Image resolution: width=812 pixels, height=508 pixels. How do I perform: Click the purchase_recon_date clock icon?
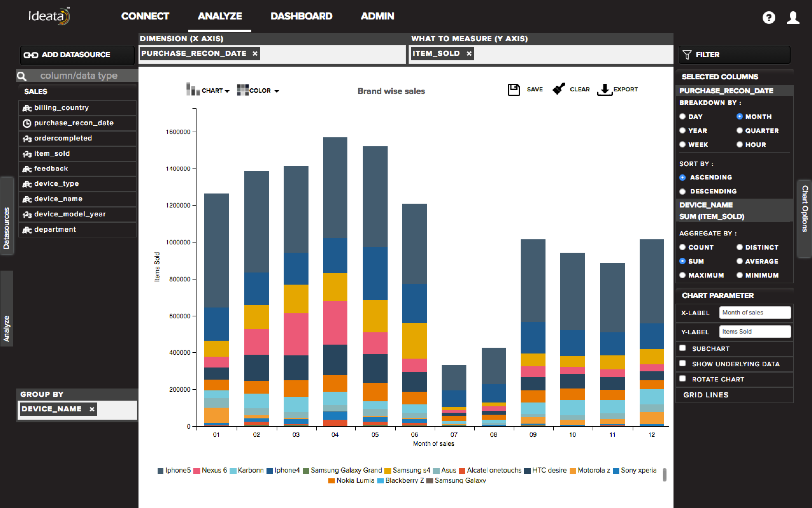(x=27, y=123)
